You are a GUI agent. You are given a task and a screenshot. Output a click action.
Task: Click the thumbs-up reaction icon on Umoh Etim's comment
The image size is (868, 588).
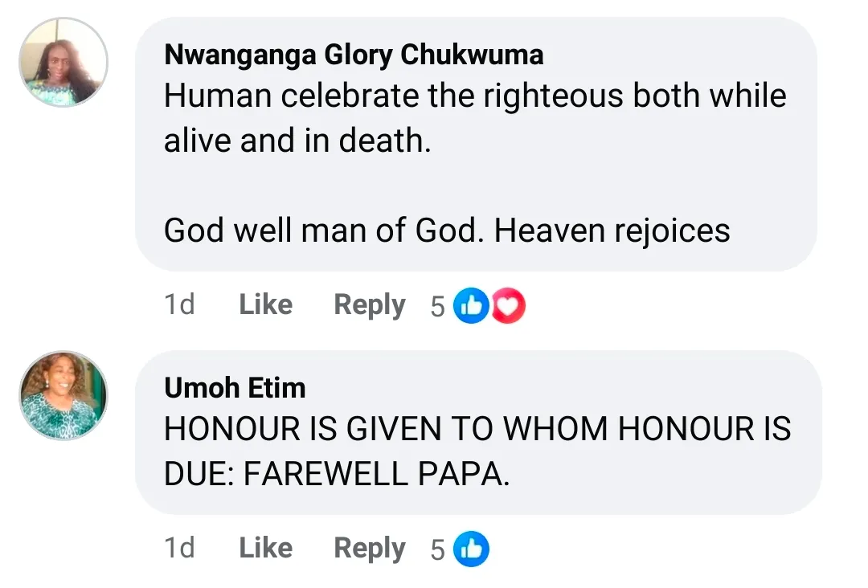click(472, 549)
